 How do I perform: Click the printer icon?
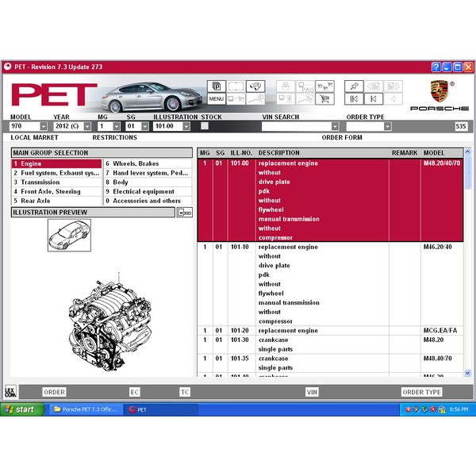[286, 86]
